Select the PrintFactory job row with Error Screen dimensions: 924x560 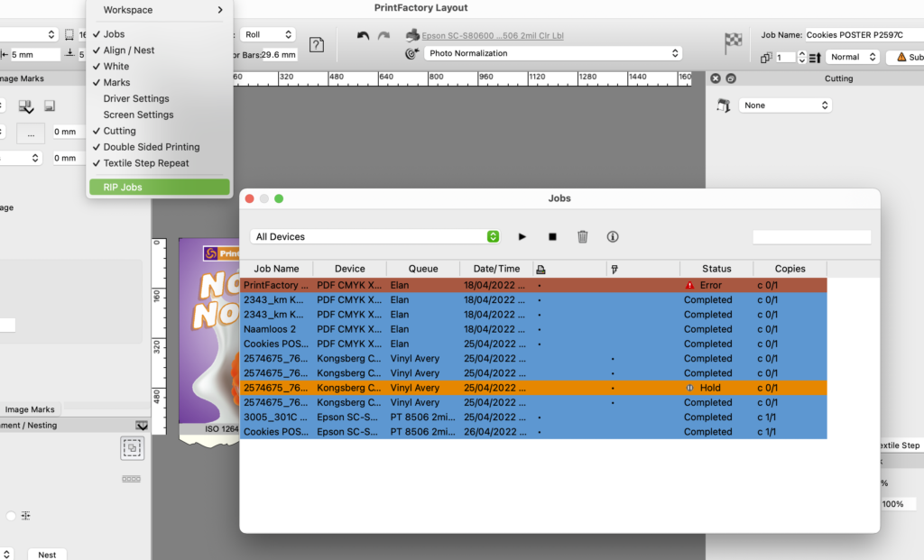(533, 285)
